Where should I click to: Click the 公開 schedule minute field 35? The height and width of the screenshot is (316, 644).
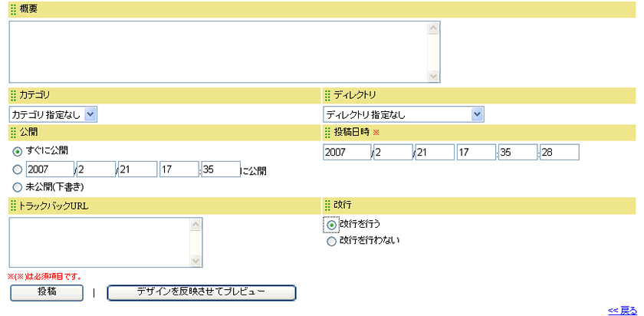[x=222, y=170]
